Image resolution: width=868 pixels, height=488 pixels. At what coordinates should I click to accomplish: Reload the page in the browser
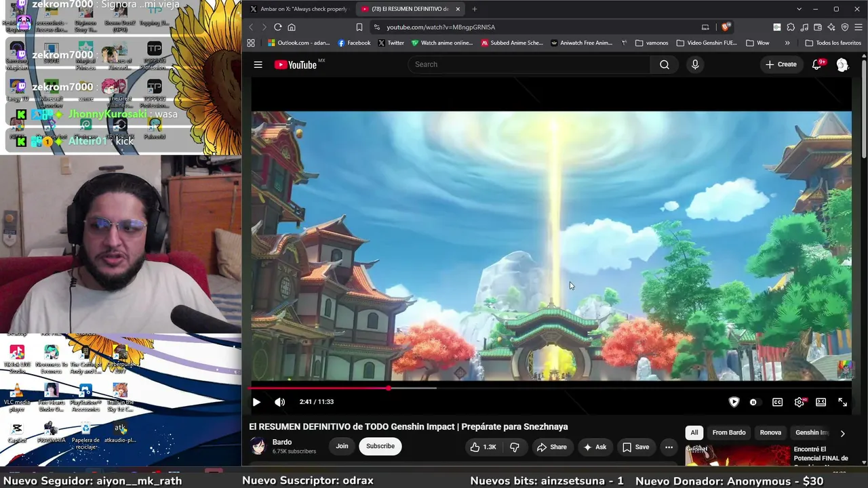coord(277,27)
